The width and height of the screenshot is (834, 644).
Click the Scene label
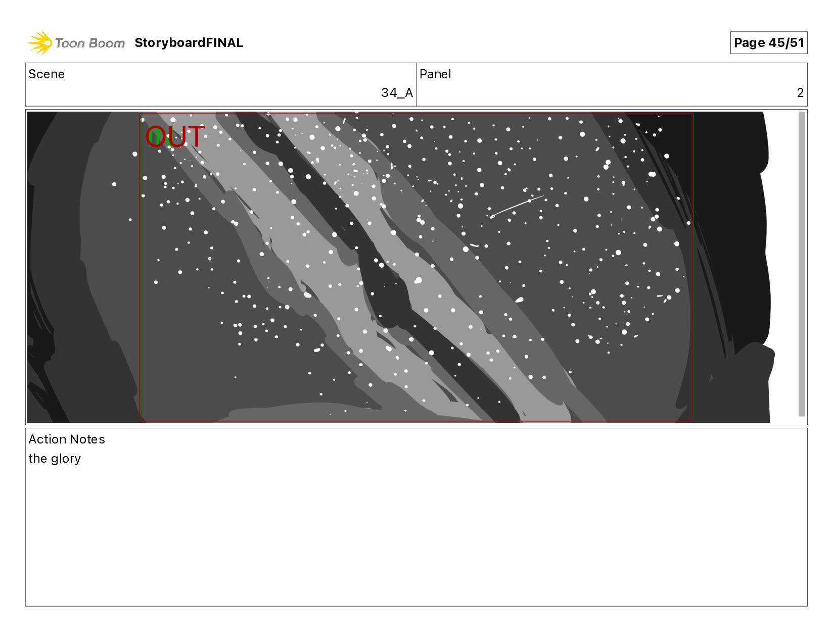47,74
